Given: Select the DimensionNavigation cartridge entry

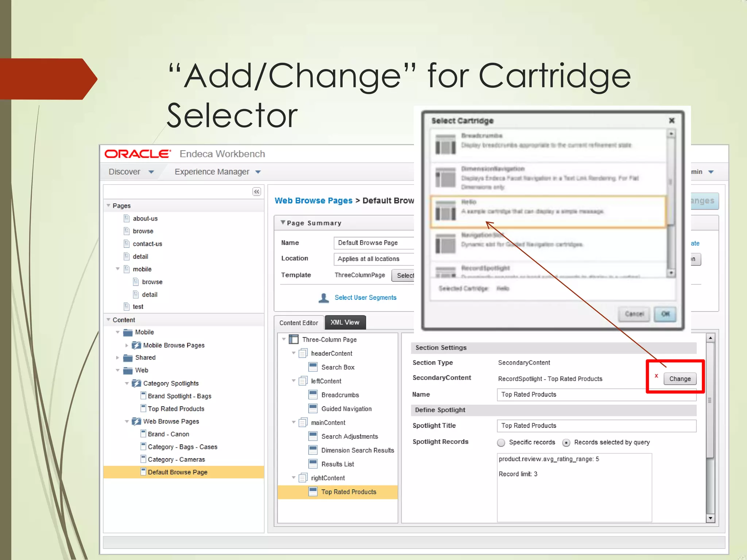Looking at the screenshot, I should [x=548, y=179].
